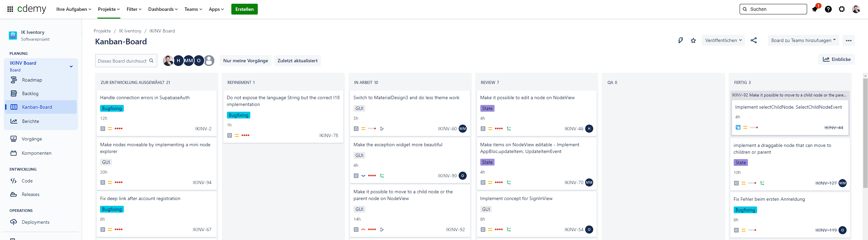Filter board by assignee MM avatar

(189, 61)
